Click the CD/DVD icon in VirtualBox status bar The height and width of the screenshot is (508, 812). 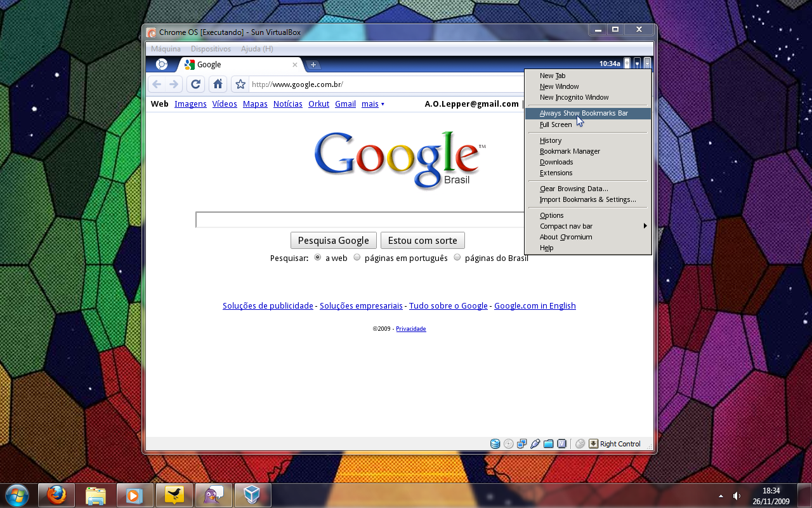coord(509,444)
